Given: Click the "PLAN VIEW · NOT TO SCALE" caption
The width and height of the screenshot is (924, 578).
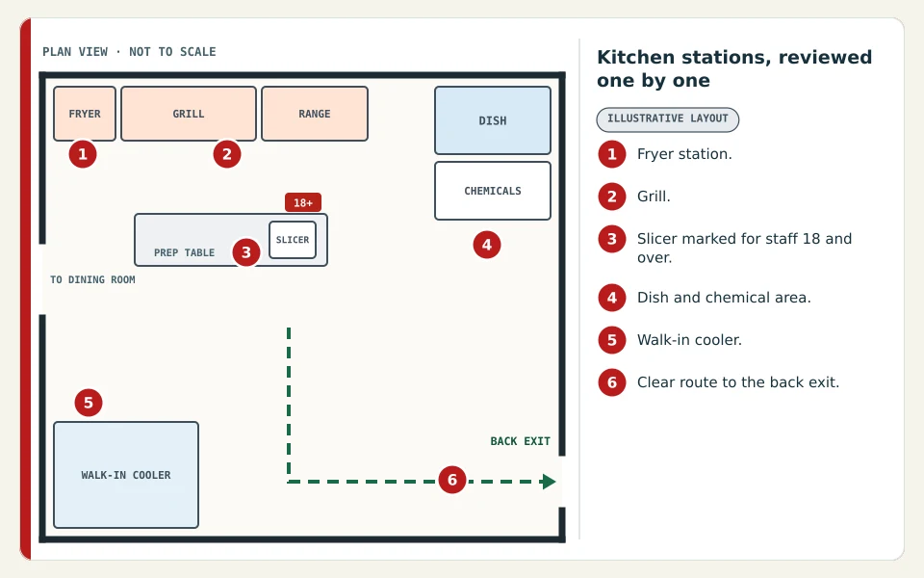Looking at the screenshot, I should pyautogui.click(x=129, y=52).
